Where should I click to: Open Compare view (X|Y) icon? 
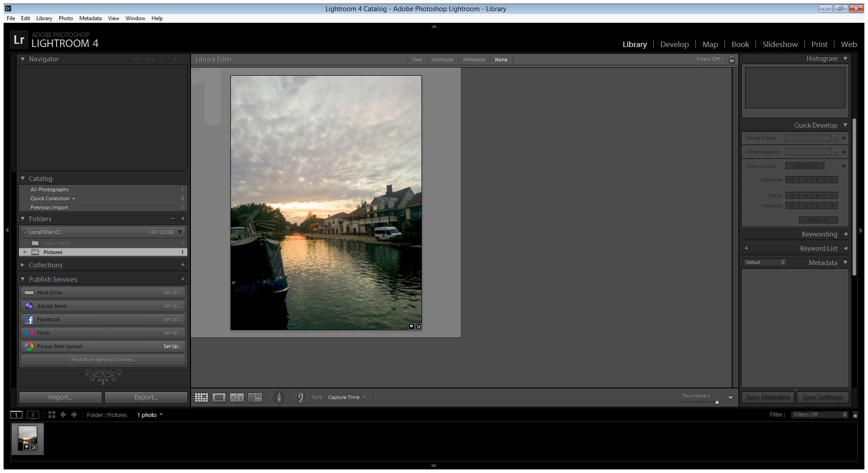[x=237, y=397]
